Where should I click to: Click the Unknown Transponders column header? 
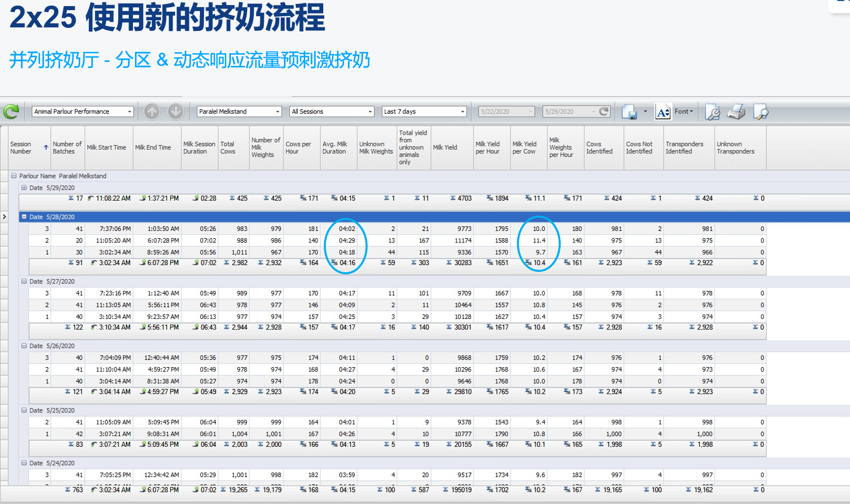point(740,148)
